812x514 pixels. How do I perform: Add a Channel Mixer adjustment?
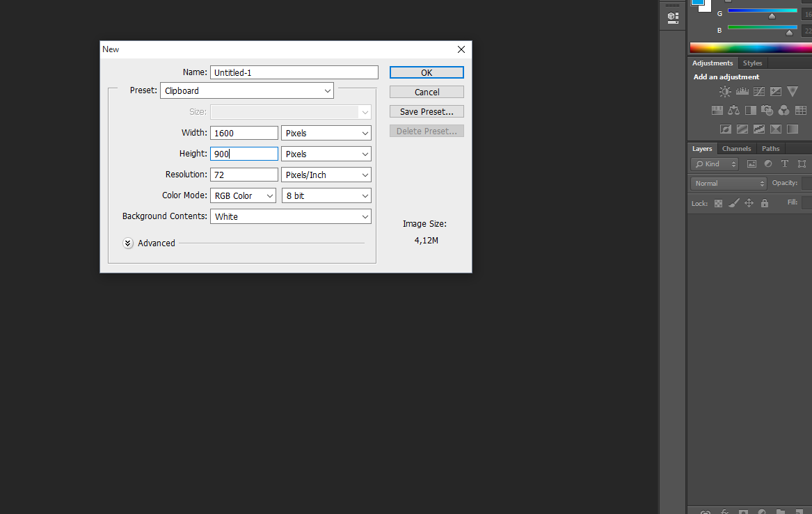click(783, 111)
